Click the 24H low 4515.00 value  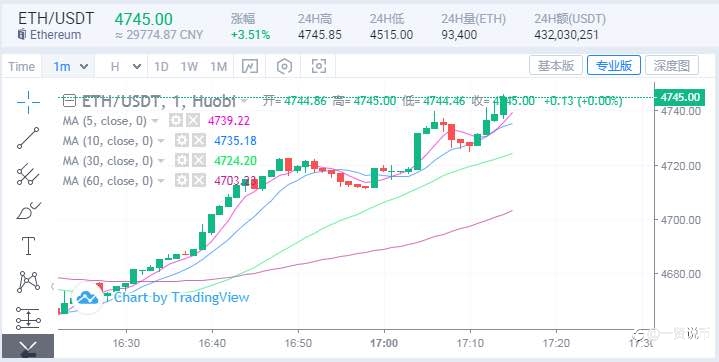click(x=391, y=35)
